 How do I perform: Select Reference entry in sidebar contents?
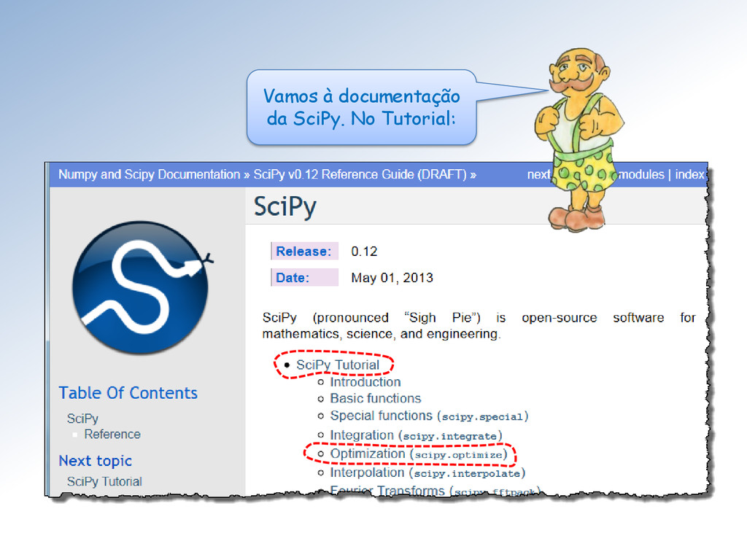[x=112, y=435]
